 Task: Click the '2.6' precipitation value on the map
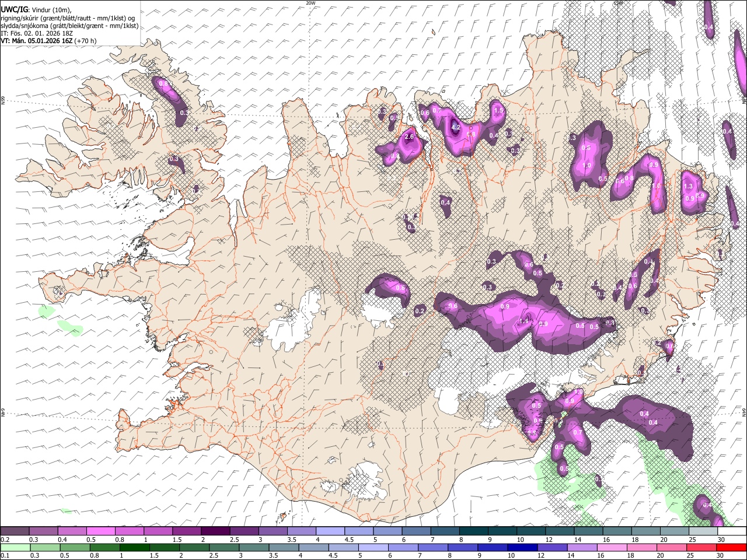pos(409,137)
